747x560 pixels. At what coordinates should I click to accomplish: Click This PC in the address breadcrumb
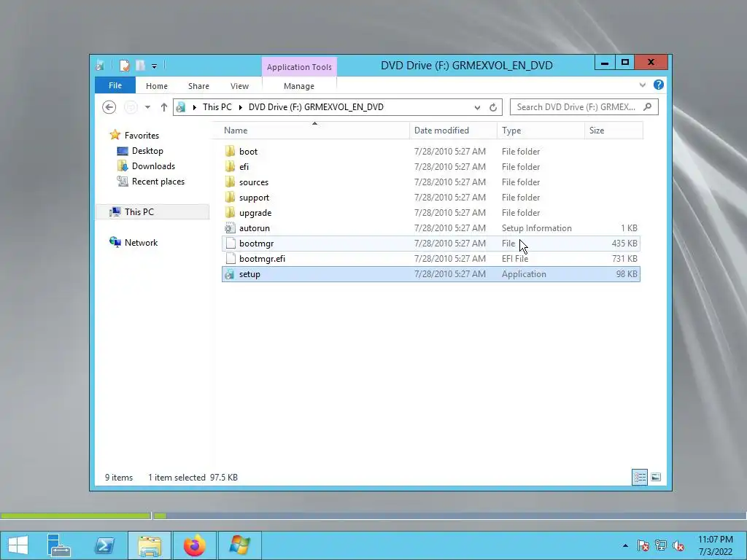[x=217, y=107]
